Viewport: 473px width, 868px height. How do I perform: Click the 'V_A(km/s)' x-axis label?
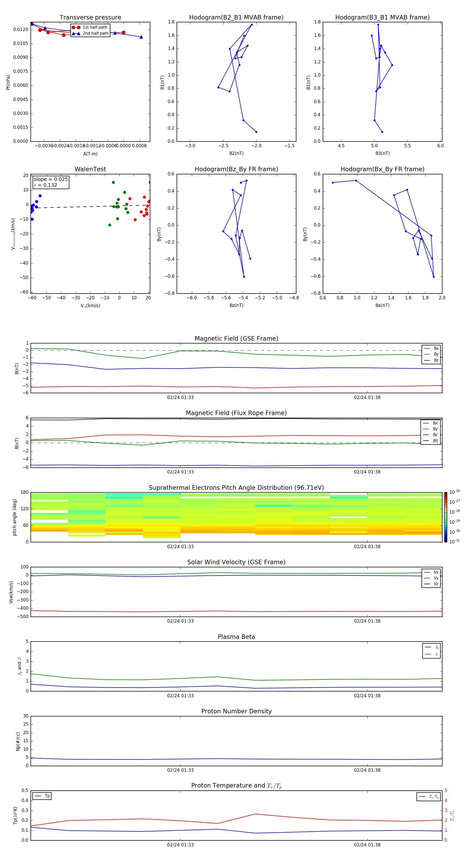coord(90,306)
